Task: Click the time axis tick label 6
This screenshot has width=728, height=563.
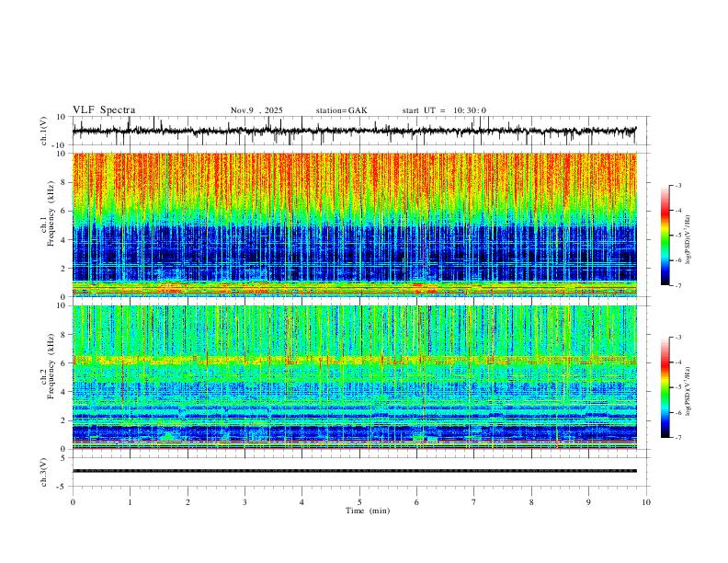Action: click(x=416, y=502)
